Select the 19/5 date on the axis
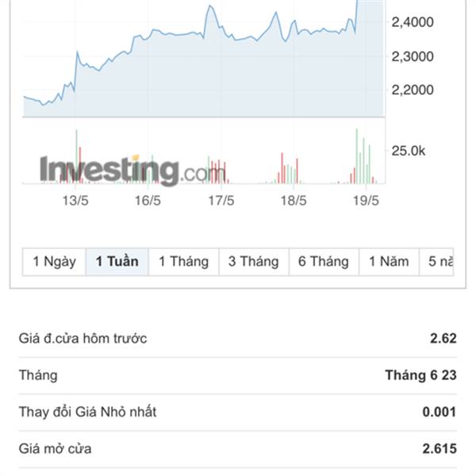The image size is (476, 476). pos(366,202)
